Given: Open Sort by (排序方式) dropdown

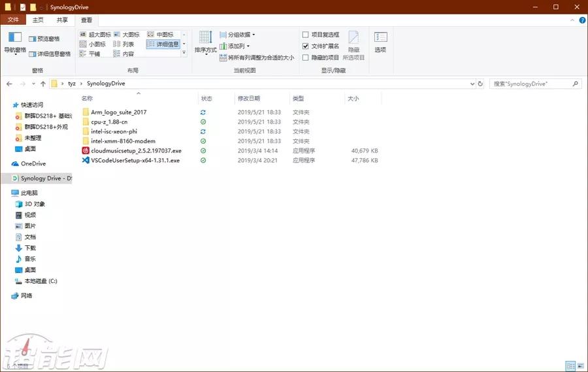Looking at the screenshot, I should tap(206, 43).
